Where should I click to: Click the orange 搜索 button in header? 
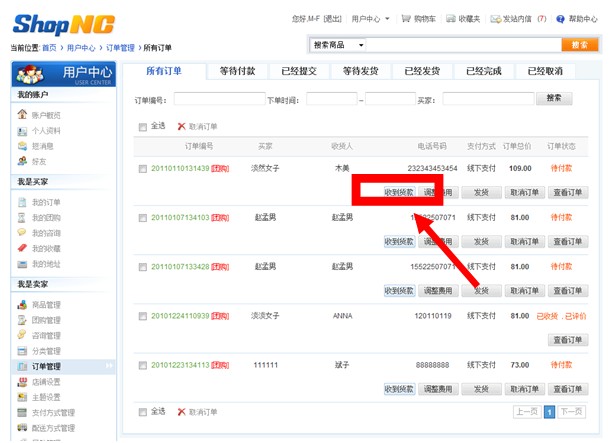[579, 45]
